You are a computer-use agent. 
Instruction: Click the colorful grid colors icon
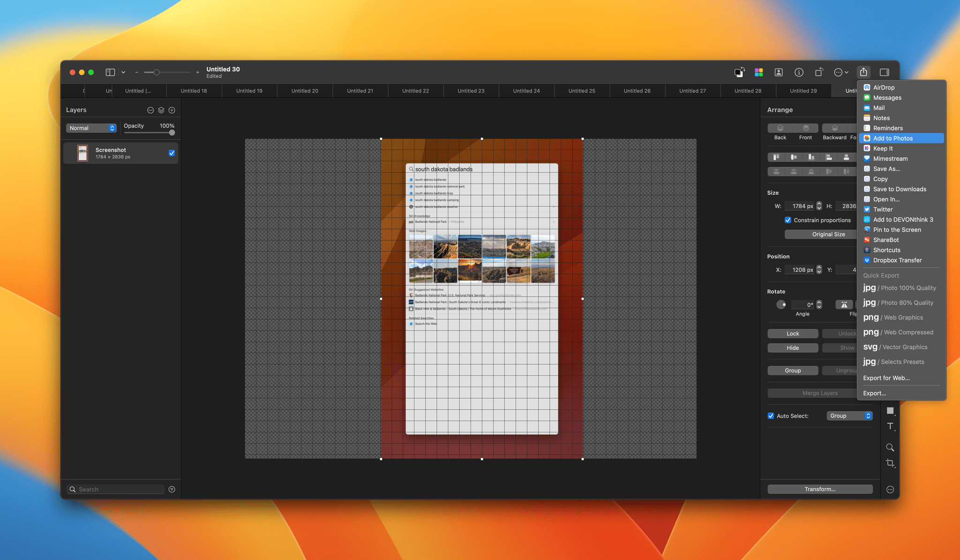point(759,72)
